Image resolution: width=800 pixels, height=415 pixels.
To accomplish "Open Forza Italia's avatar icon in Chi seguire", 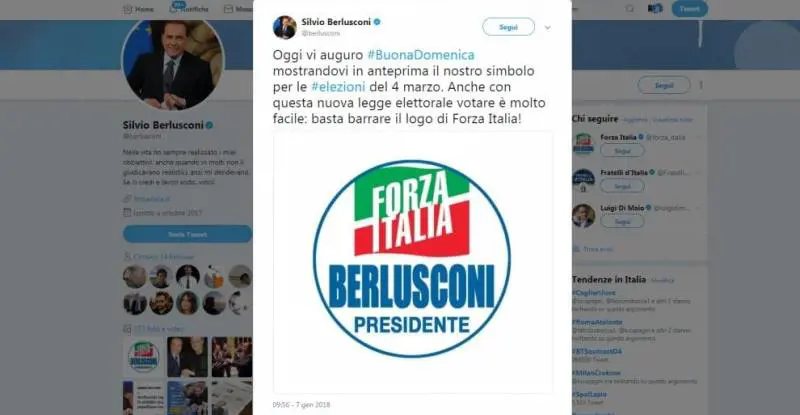I will pyautogui.click(x=583, y=144).
